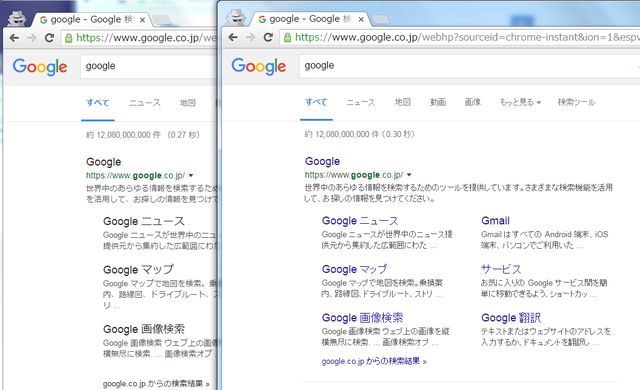The image size is (640, 390).
Task: Select ニュース tab in right window
Action: [361, 102]
